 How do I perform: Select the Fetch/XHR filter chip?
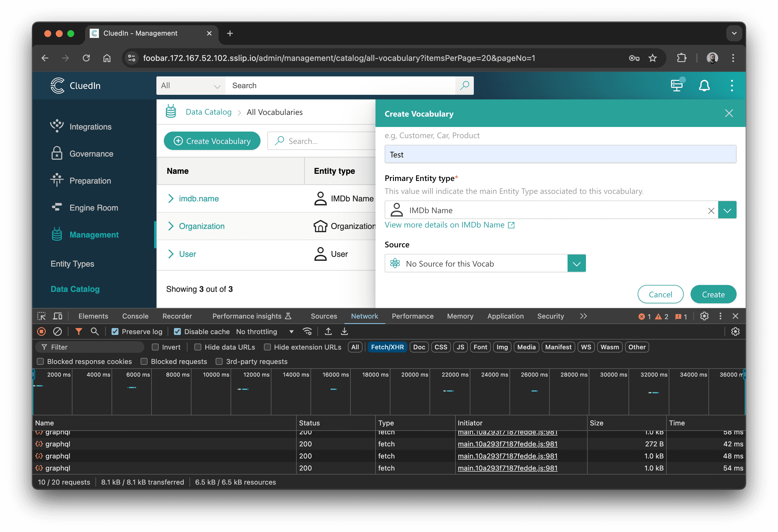[x=387, y=347]
